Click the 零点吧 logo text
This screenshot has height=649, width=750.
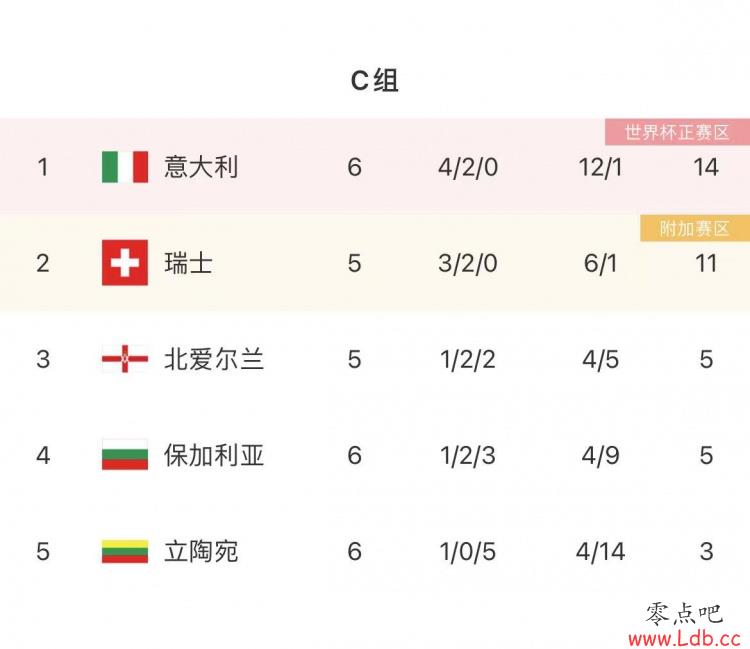[684, 613]
